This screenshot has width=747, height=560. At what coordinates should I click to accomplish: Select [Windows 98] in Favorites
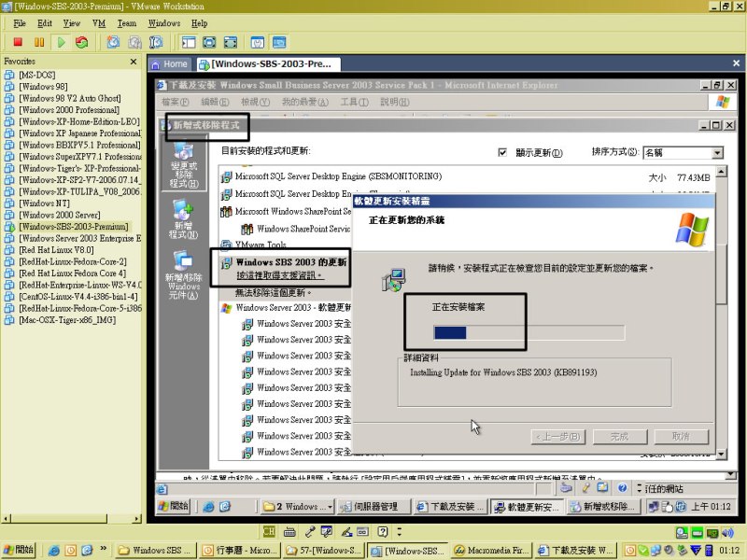tap(43, 87)
